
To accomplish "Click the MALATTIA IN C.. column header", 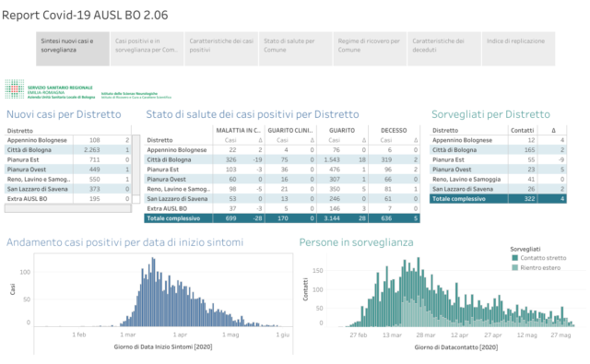I will point(239,131).
